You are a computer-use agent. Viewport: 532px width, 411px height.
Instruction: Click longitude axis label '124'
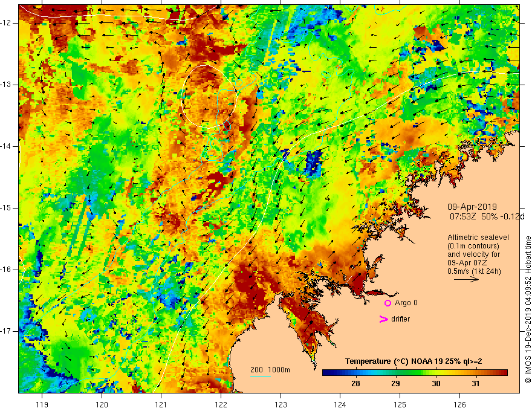click(x=340, y=404)
